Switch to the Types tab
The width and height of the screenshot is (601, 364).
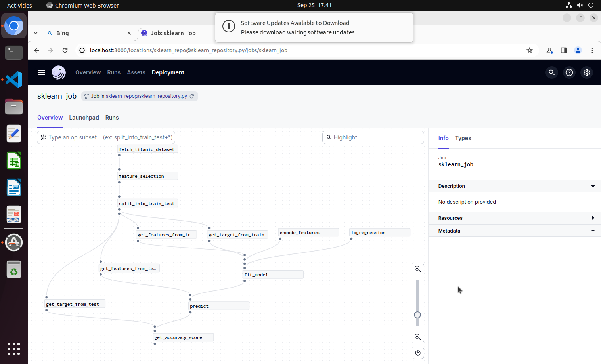click(x=463, y=138)
